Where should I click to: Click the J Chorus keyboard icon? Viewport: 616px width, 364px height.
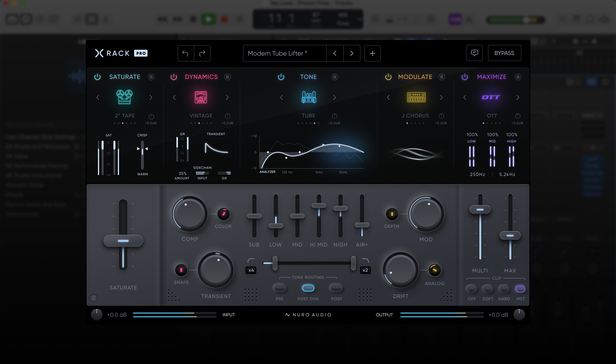[x=416, y=97]
